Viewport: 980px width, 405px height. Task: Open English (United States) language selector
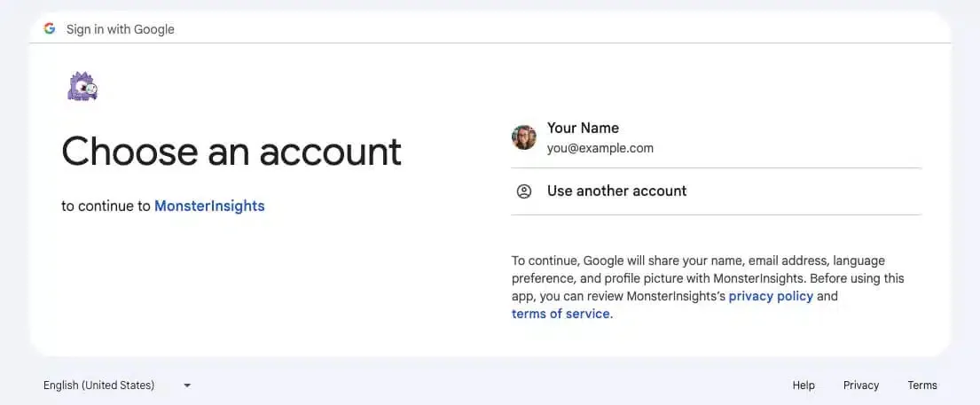tap(117, 385)
